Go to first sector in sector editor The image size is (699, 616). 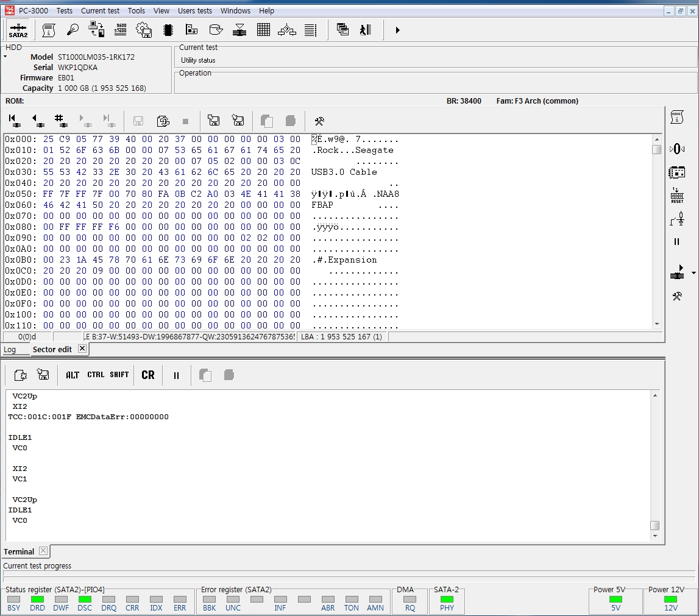(x=14, y=121)
